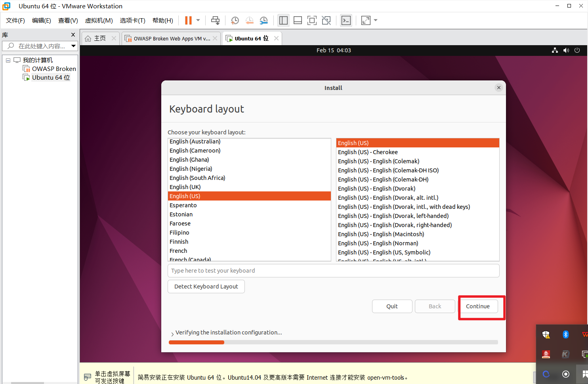The width and height of the screenshot is (588, 384).
Task: Select Ubuntu 64 位 in library tree
Action: click(x=51, y=78)
